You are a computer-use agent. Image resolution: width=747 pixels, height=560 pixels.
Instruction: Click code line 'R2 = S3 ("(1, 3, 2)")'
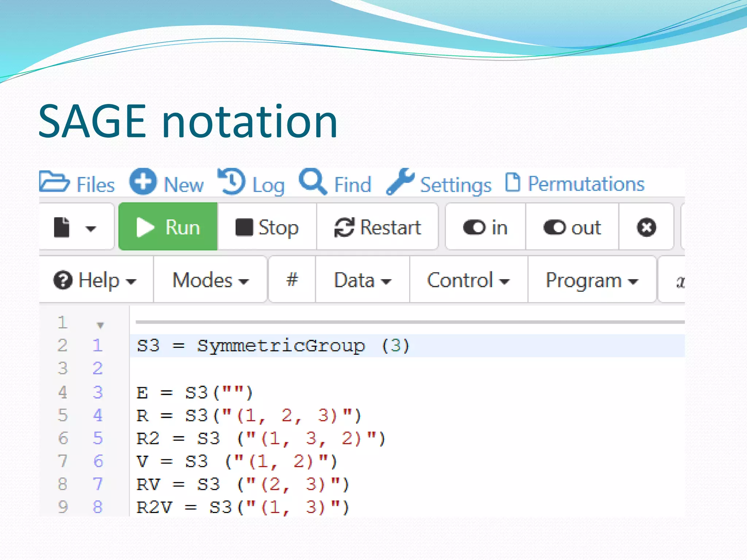pos(261,438)
